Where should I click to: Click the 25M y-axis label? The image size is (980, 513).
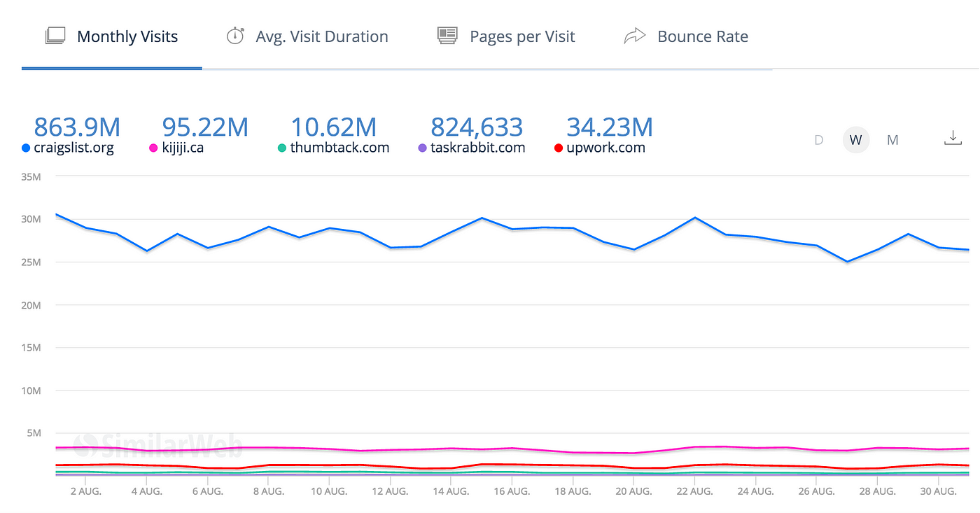click(x=31, y=262)
